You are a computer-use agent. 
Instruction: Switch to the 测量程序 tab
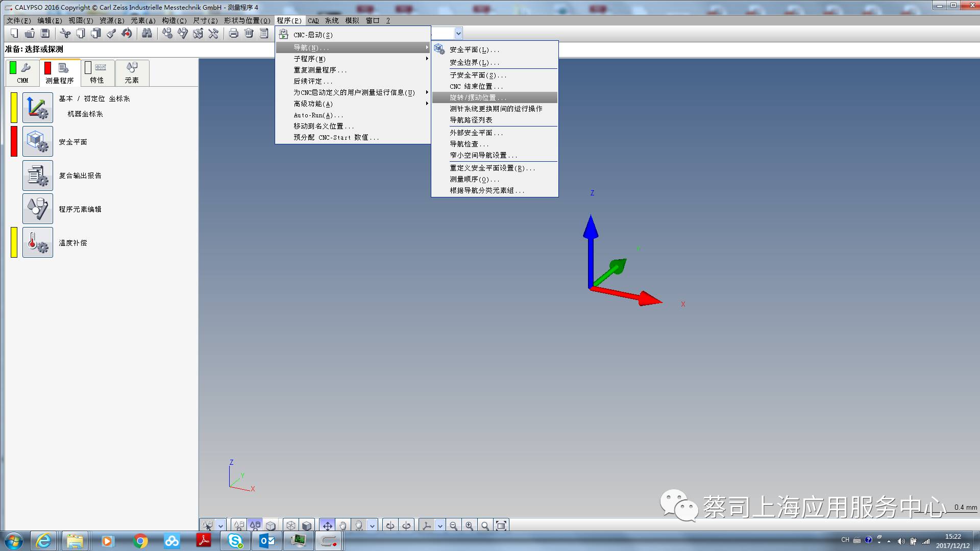click(60, 72)
